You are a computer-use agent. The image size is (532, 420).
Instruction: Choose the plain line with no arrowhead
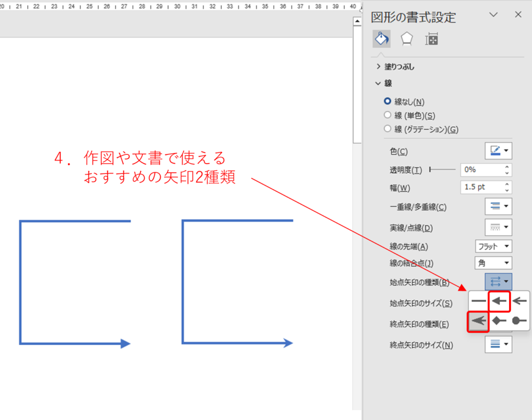click(479, 300)
